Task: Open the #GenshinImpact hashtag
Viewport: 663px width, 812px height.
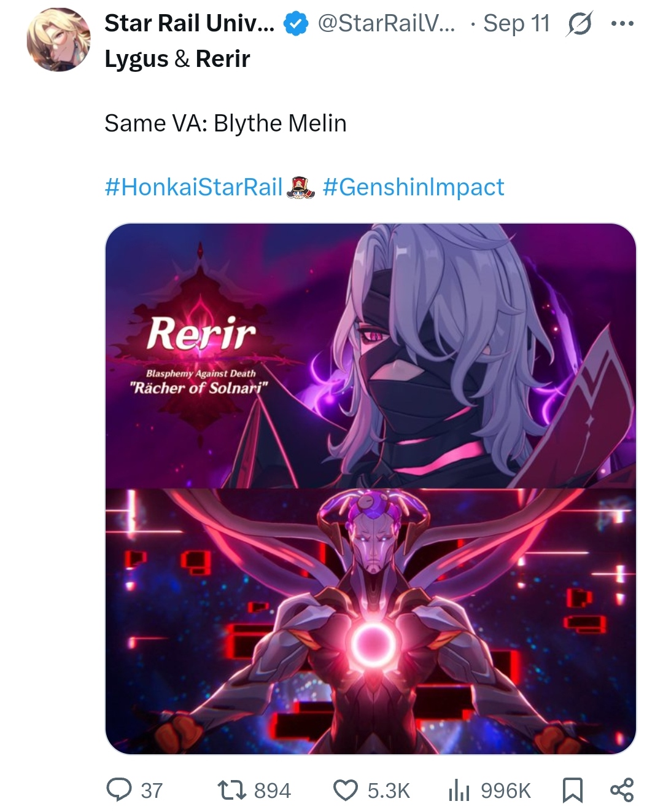Action: [x=413, y=187]
